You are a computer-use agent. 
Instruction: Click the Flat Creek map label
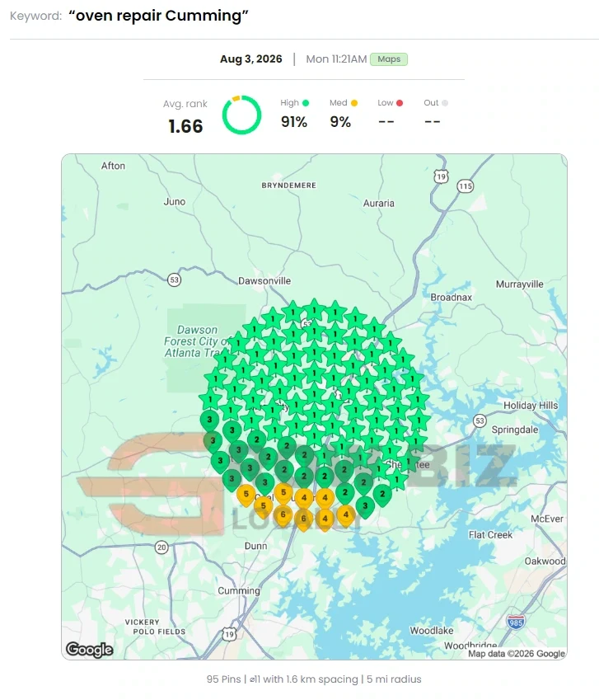pos(490,535)
